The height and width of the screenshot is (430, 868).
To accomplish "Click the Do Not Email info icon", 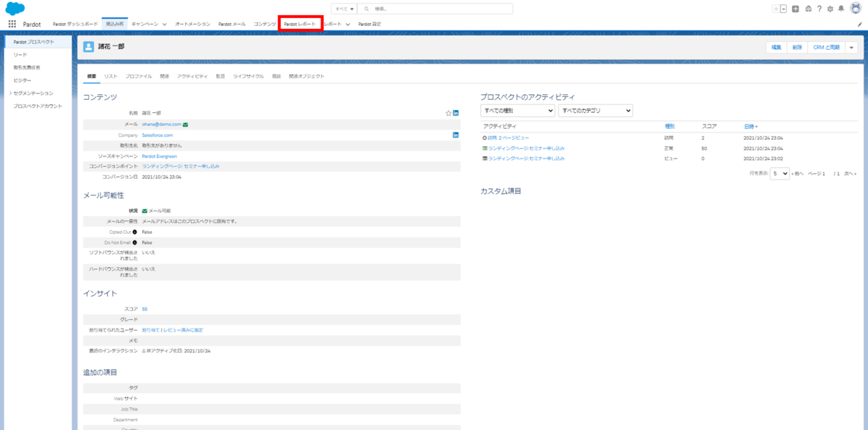I will click(x=135, y=243).
